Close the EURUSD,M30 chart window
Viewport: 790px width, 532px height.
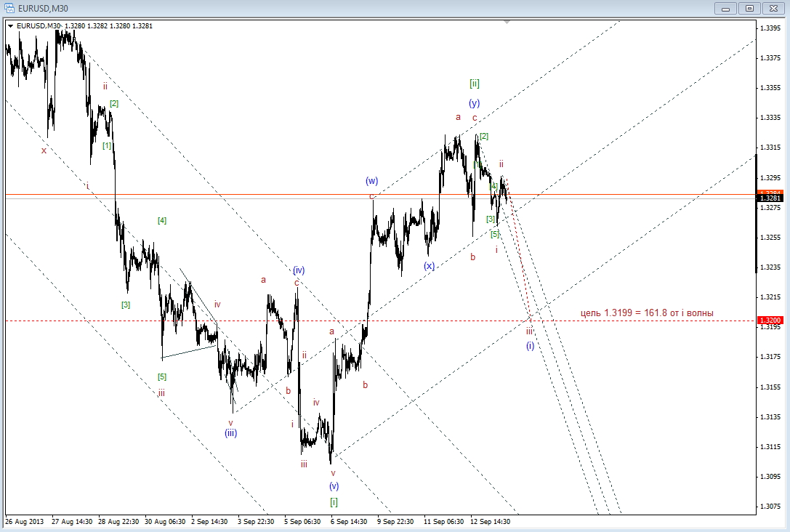click(773, 9)
